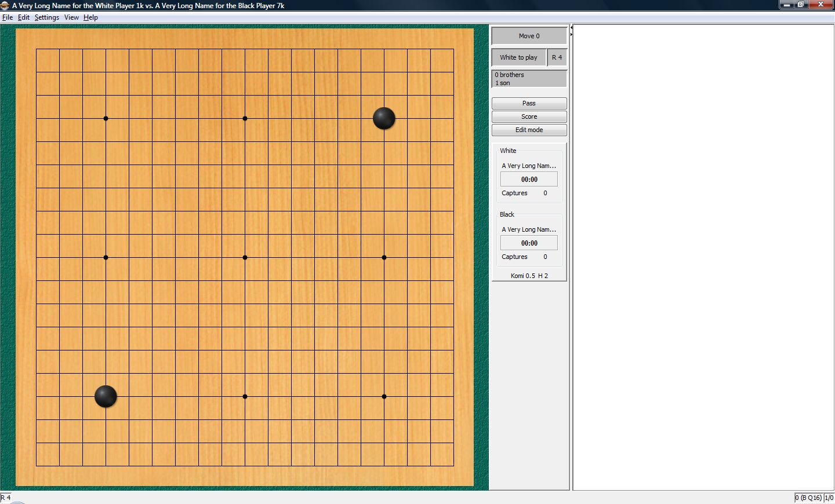Click the White player's 00:00 clock
The image size is (835, 504).
(x=529, y=180)
